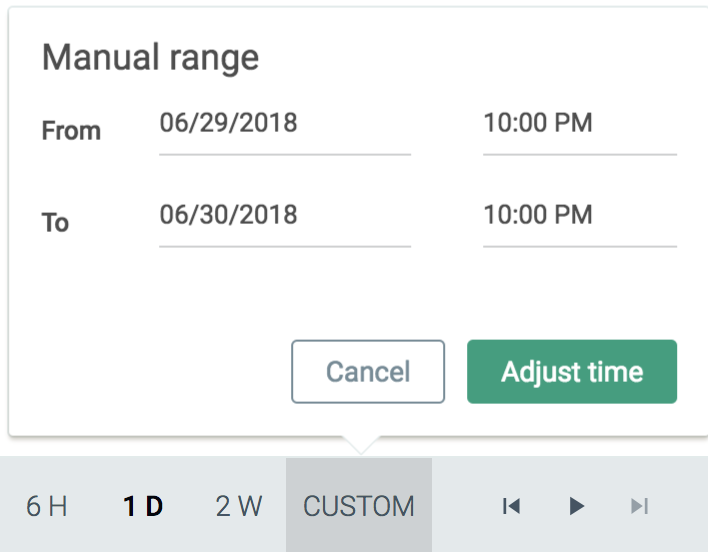Screen dimensions: 708x552
Task: Click the greyed skip-to-end icon
Action: [x=640, y=506]
